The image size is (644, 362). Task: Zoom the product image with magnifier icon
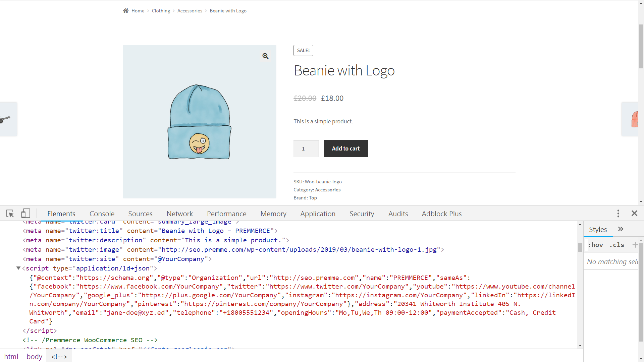click(265, 56)
